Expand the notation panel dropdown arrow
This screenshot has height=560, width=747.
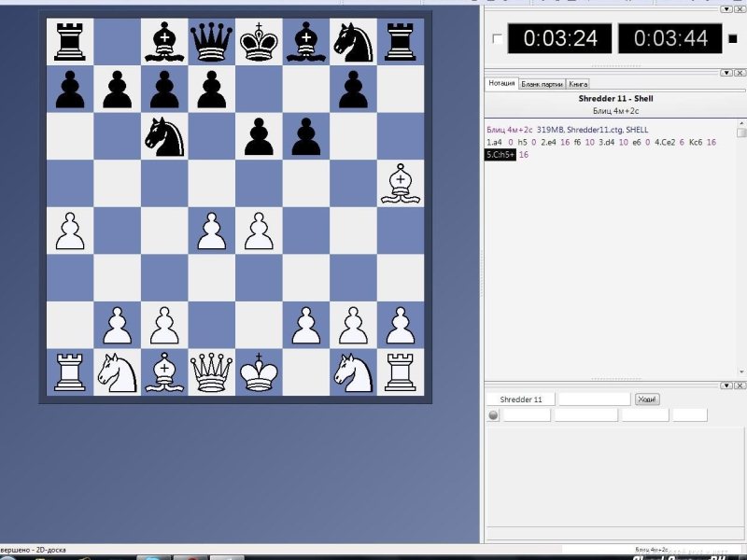(726, 72)
